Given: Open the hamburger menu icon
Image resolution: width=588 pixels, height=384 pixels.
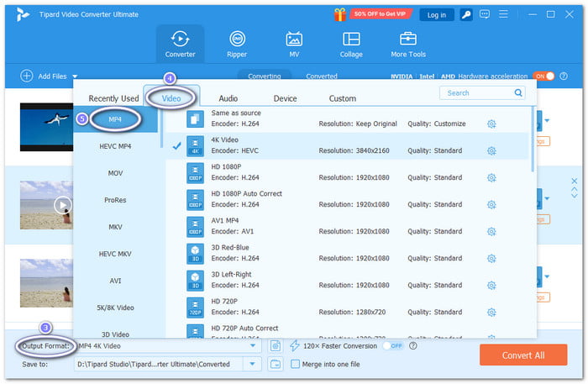Looking at the screenshot, I should pyautogui.click(x=503, y=14).
